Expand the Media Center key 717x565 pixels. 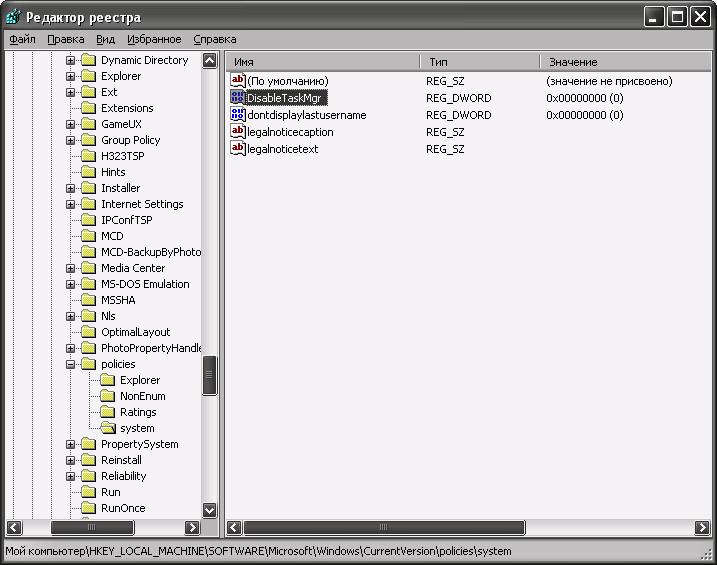pyautogui.click(x=70, y=268)
